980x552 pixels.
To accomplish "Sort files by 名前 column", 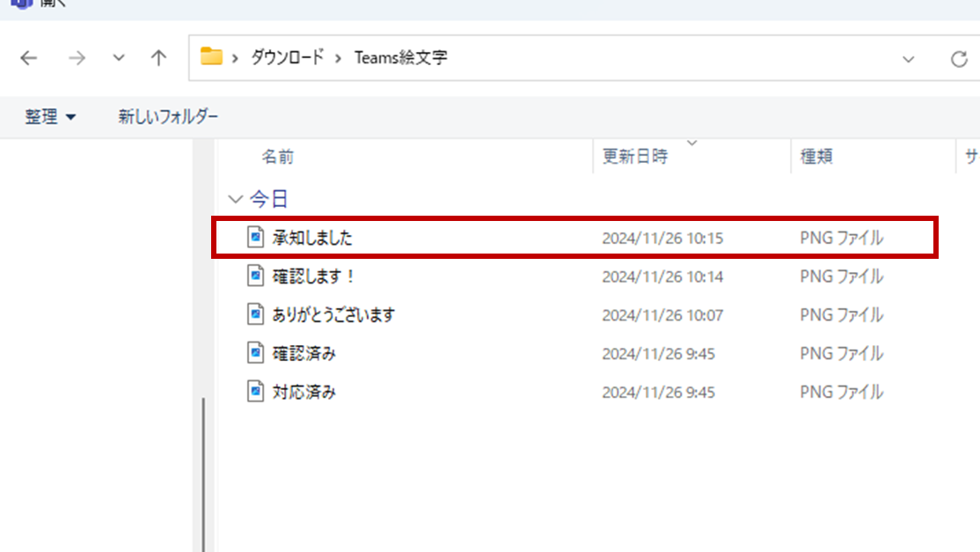I will pos(278,157).
